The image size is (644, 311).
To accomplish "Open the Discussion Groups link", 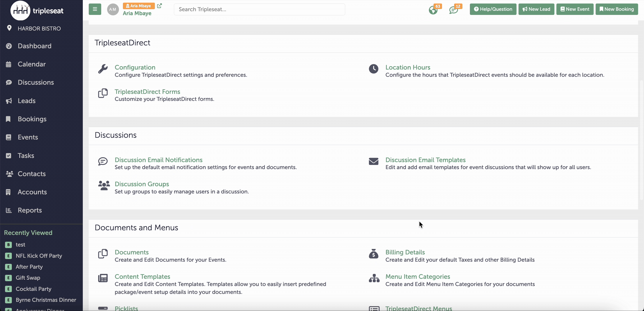I will [x=142, y=184].
